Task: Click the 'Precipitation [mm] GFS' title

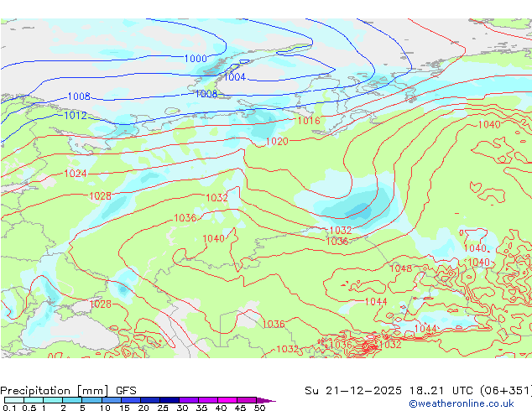Action: (68, 391)
